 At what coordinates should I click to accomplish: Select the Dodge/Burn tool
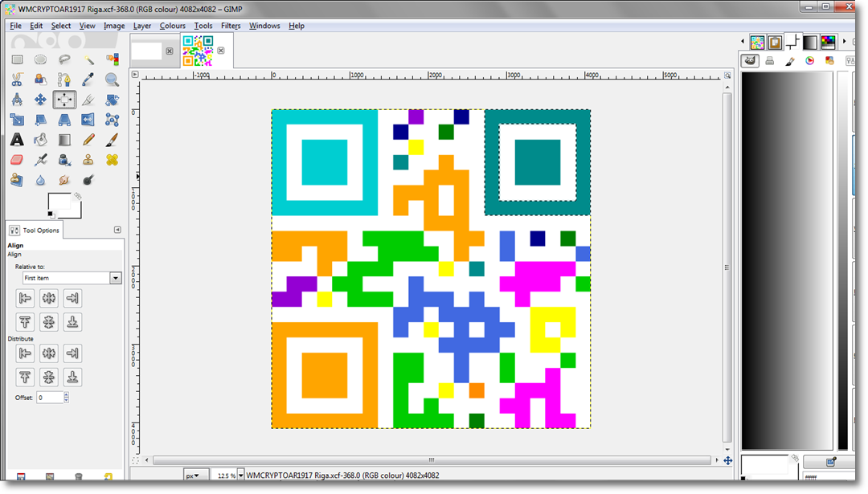pyautogui.click(x=88, y=180)
